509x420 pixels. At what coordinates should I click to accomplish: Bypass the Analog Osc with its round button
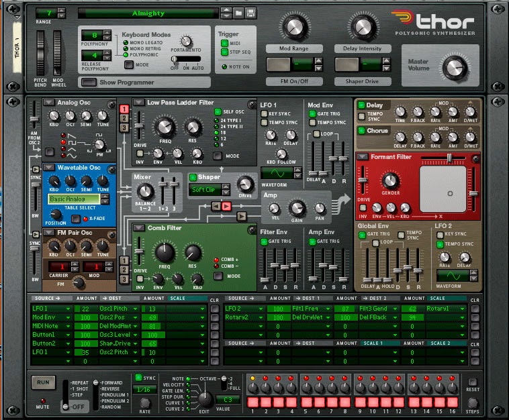coord(111,105)
